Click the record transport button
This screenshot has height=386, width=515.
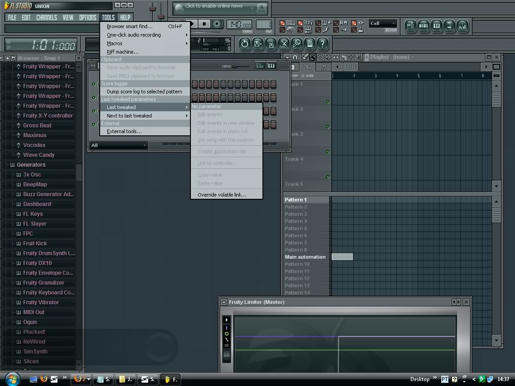click(x=217, y=24)
